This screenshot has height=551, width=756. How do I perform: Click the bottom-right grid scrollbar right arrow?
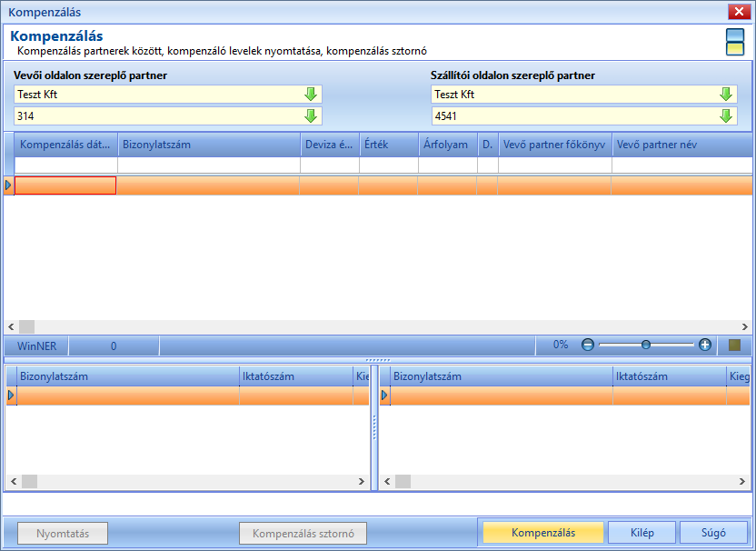pyautogui.click(x=742, y=481)
